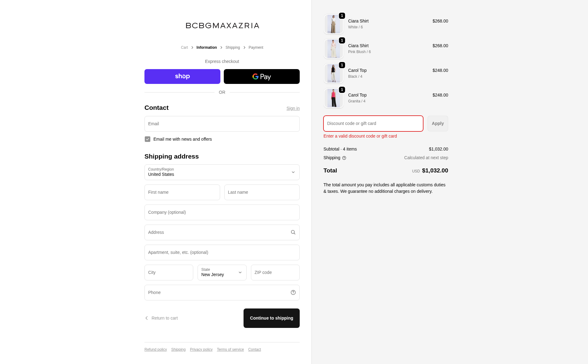588x364 pixels.
Task: Uncheck Email me with news and offers
Action: click(x=148, y=139)
